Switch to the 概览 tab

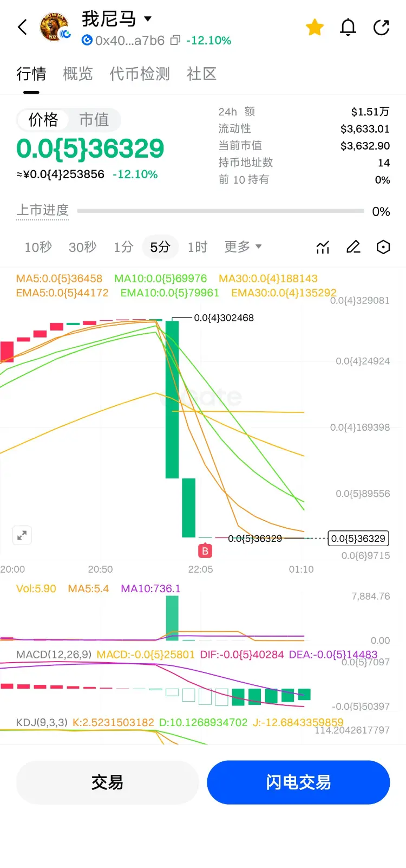click(78, 74)
